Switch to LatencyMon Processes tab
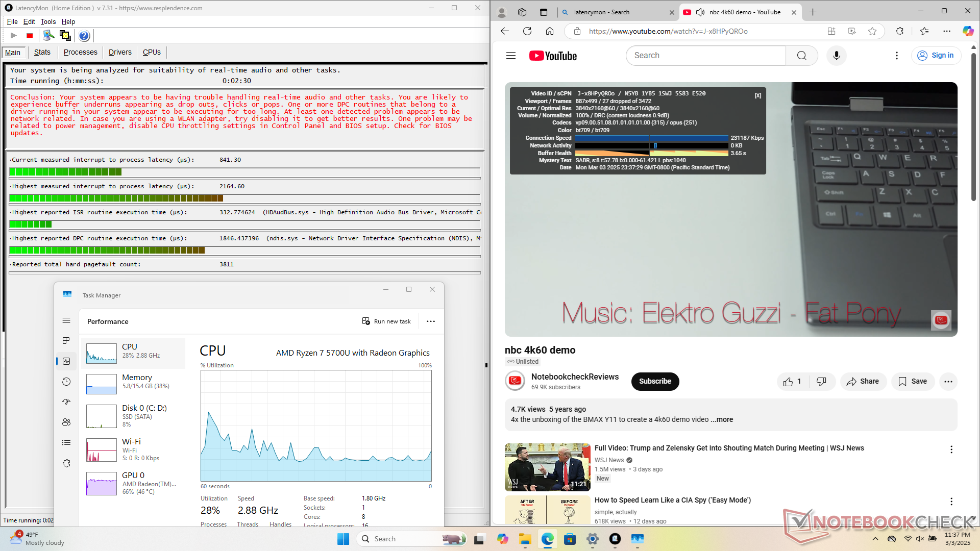This screenshot has height=551, width=980. tap(81, 52)
